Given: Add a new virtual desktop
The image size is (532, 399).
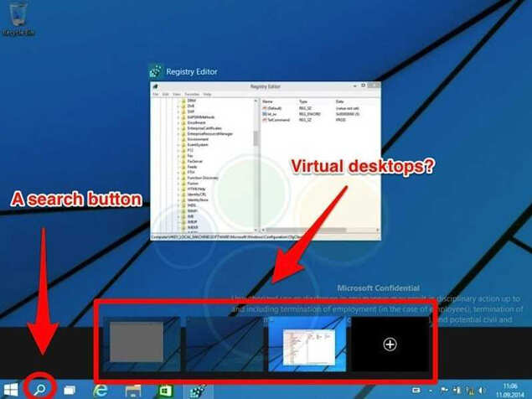Looking at the screenshot, I should (x=389, y=345).
